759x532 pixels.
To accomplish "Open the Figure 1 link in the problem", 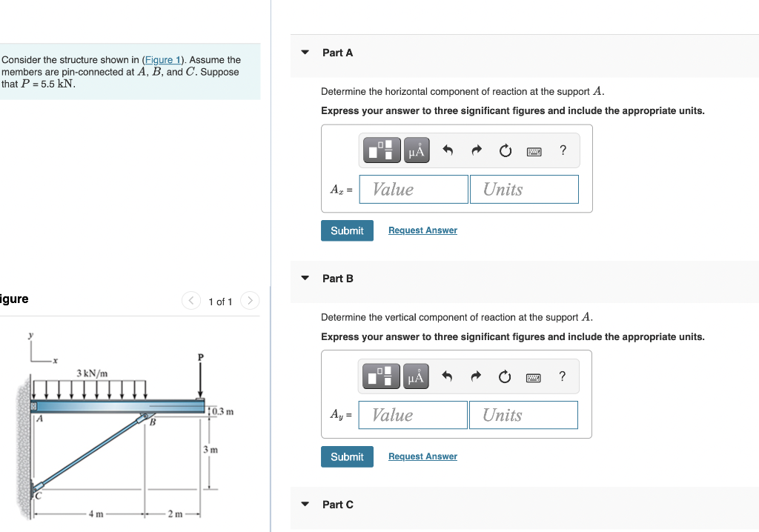I will [x=162, y=59].
